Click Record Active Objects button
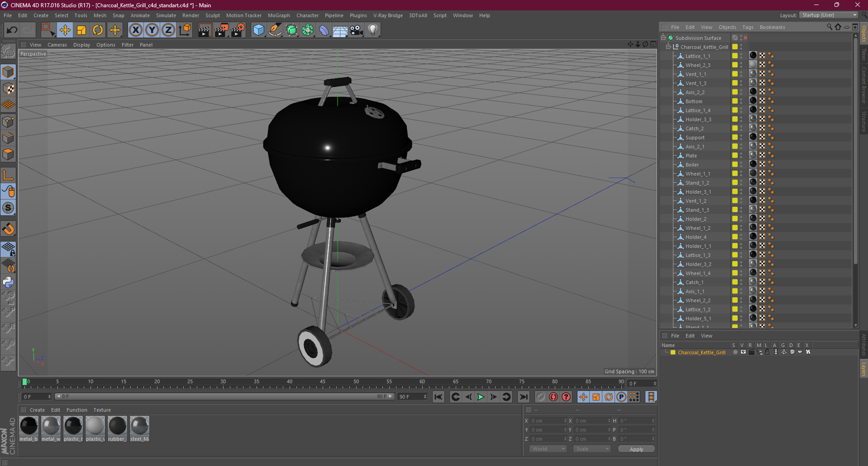This screenshot has height=466, width=868. [x=540, y=397]
